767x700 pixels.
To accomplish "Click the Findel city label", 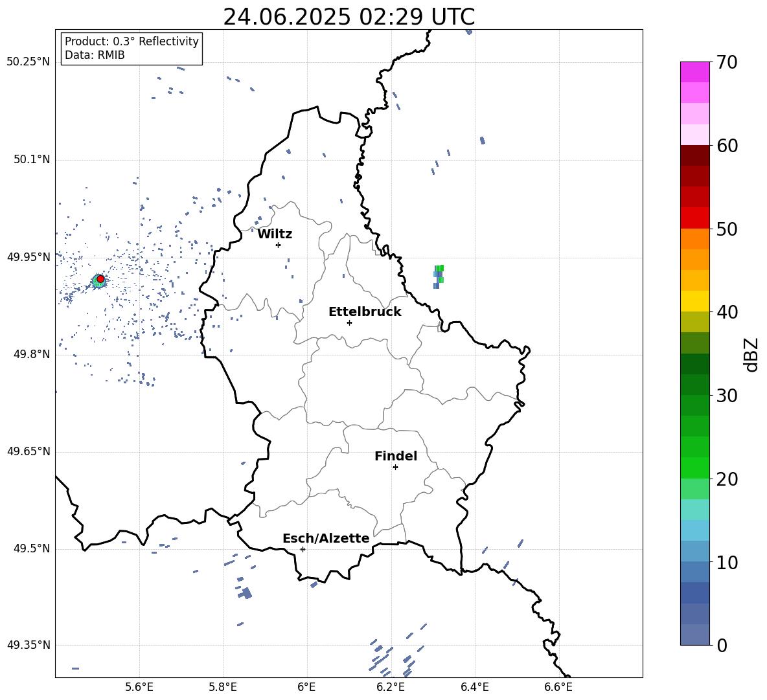I will click(x=396, y=456).
